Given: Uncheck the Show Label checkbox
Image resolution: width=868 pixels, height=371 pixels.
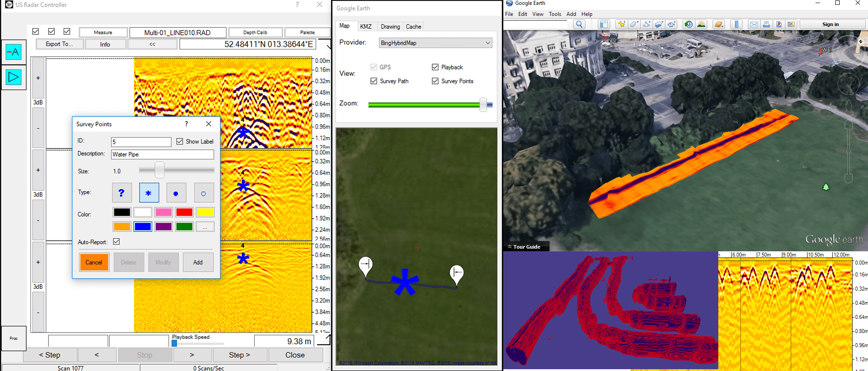Looking at the screenshot, I should (180, 141).
